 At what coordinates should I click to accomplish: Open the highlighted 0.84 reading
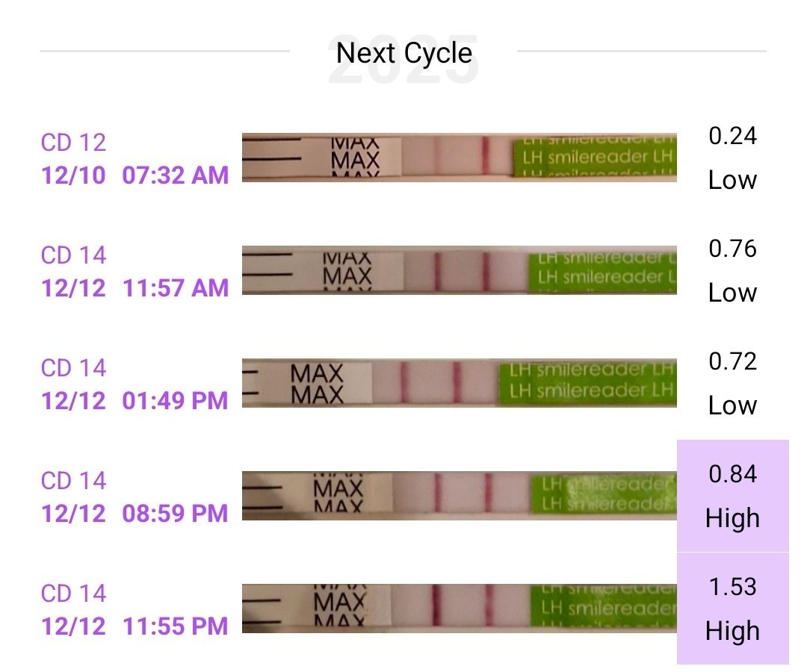732,474
